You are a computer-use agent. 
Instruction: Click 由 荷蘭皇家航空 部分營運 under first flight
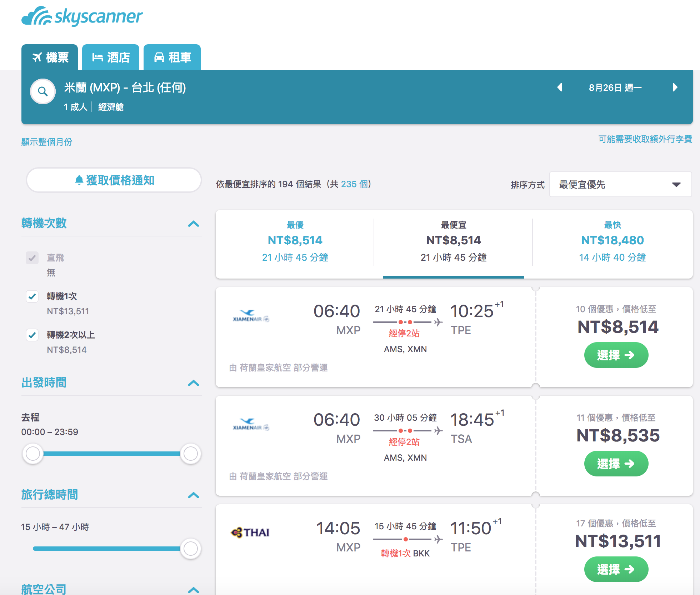click(279, 368)
